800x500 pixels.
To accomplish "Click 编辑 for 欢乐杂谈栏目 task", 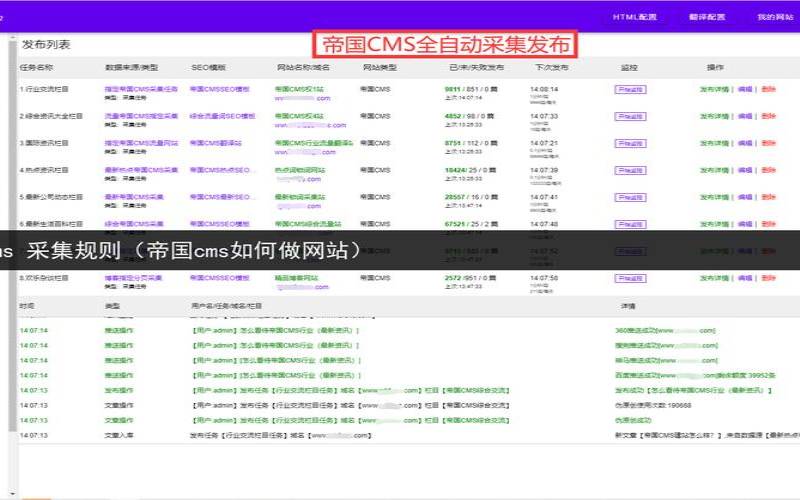I will 745,278.
